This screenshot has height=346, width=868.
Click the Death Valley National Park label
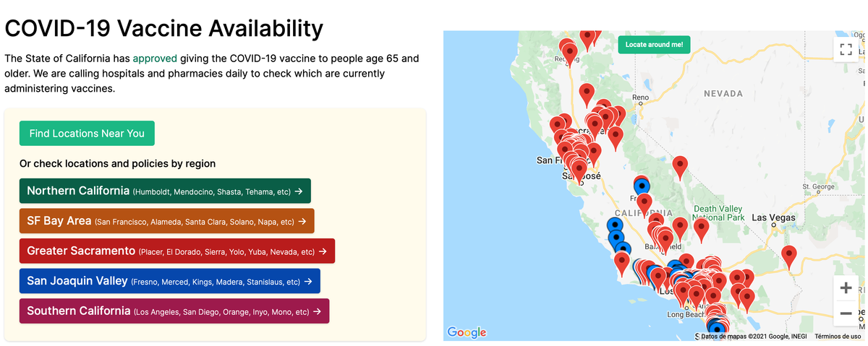pyautogui.click(x=718, y=213)
